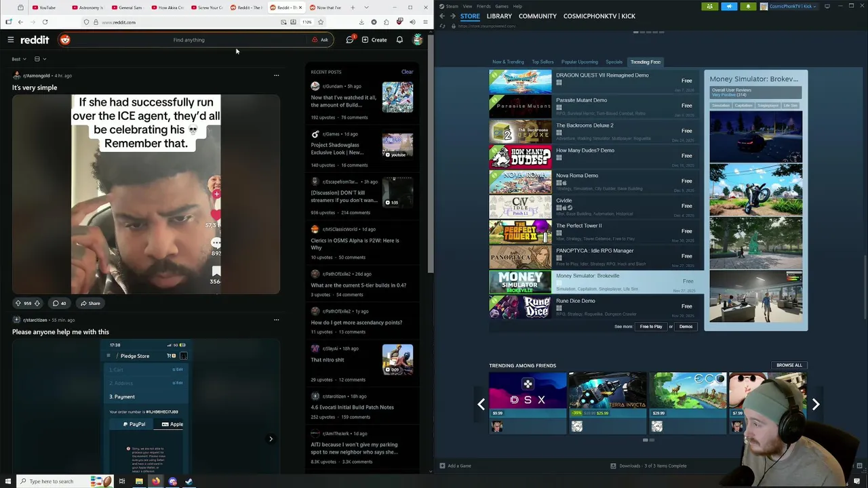The width and height of the screenshot is (868, 488).
Task: Enter Steam Big Picture mode
Action: [827, 6]
